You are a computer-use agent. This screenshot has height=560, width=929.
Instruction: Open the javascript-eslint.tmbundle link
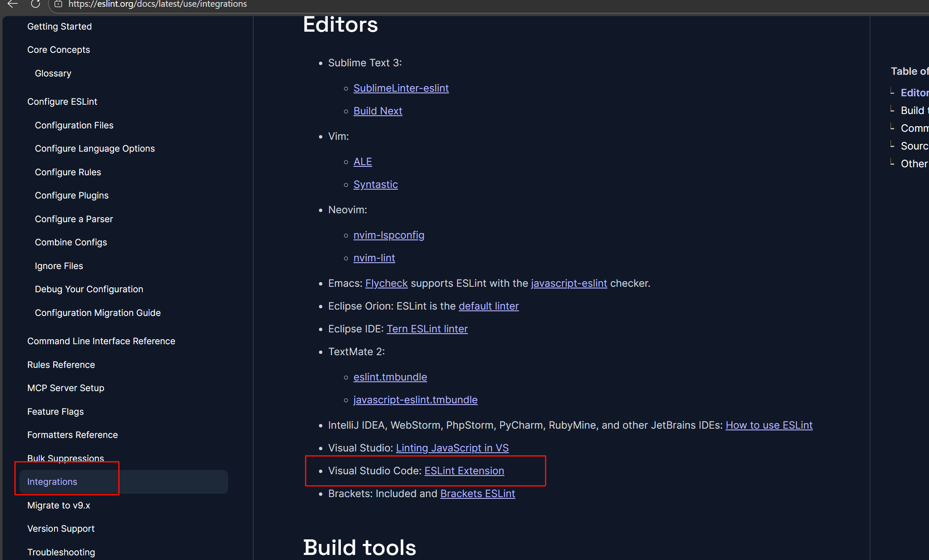tap(415, 400)
